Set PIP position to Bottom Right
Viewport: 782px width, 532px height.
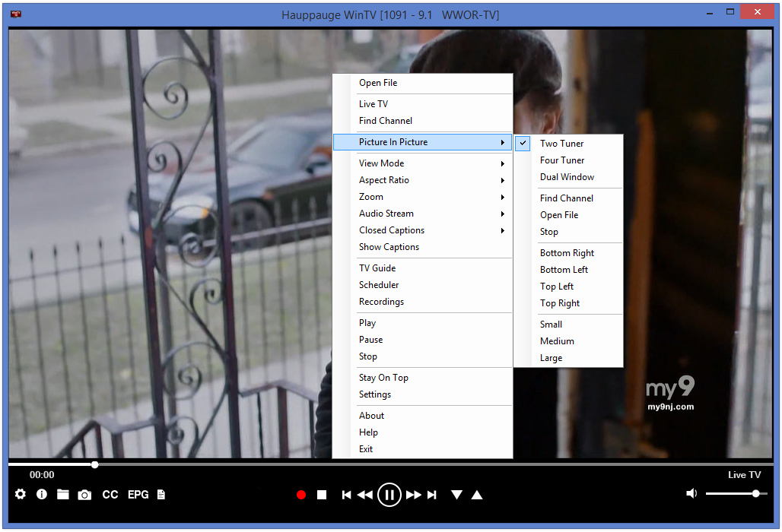coord(567,252)
